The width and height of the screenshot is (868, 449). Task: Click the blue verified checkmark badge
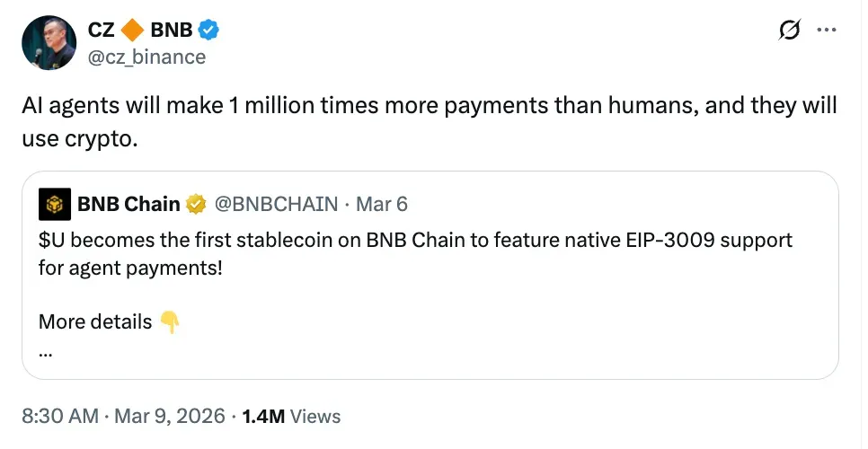209,30
